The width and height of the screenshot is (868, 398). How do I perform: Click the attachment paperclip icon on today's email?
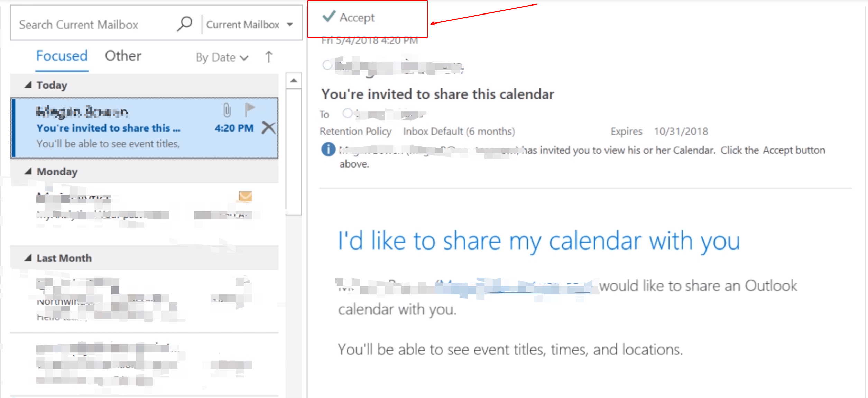click(227, 110)
